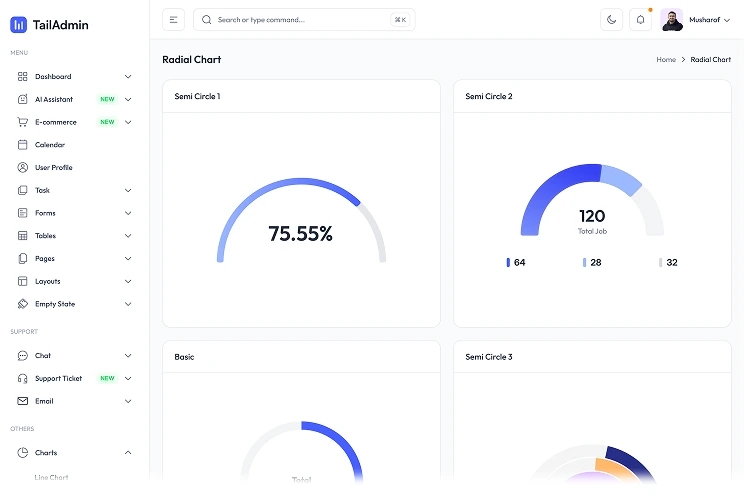Open notifications bell

pos(640,20)
